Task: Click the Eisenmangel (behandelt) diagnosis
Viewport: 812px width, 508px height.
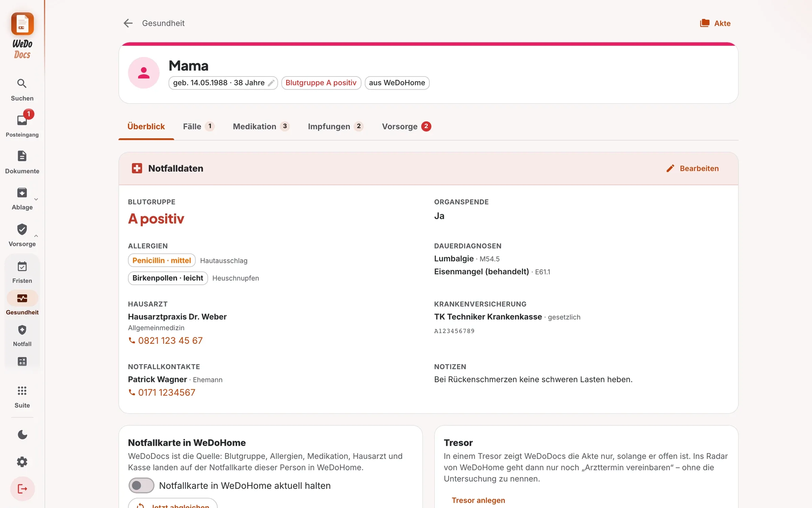Action: pyautogui.click(x=481, y=272)
